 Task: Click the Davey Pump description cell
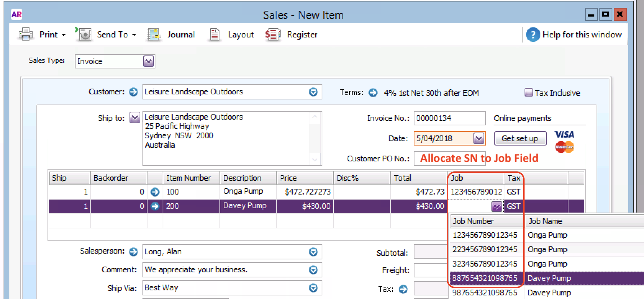(248, 206)
